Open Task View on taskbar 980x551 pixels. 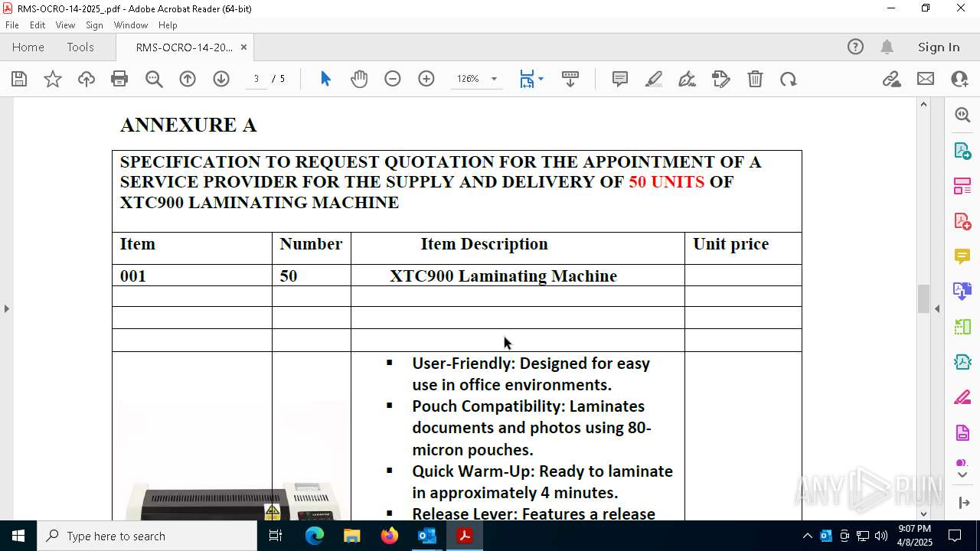[276, 536]
